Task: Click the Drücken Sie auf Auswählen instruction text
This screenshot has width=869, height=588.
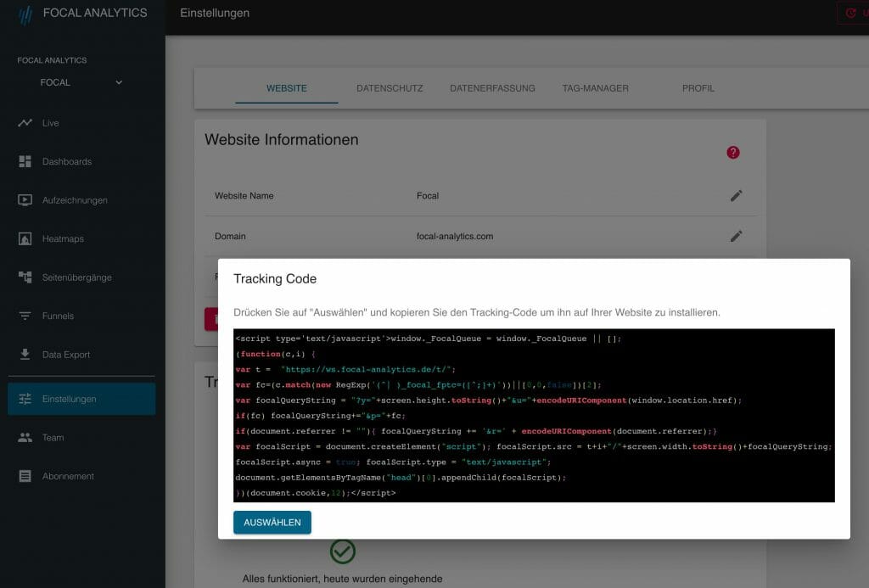Action: point(477,312)
